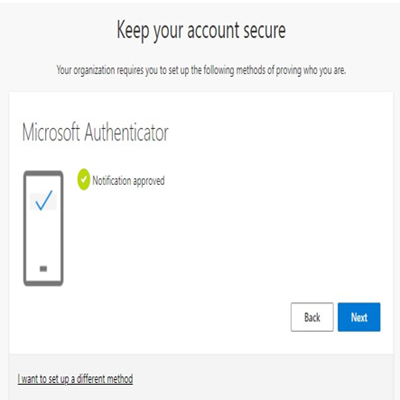Click the Microsoft Authenticator heading
Screen dimensions: 400x400
pyautogui.click(x=95, y=133)
